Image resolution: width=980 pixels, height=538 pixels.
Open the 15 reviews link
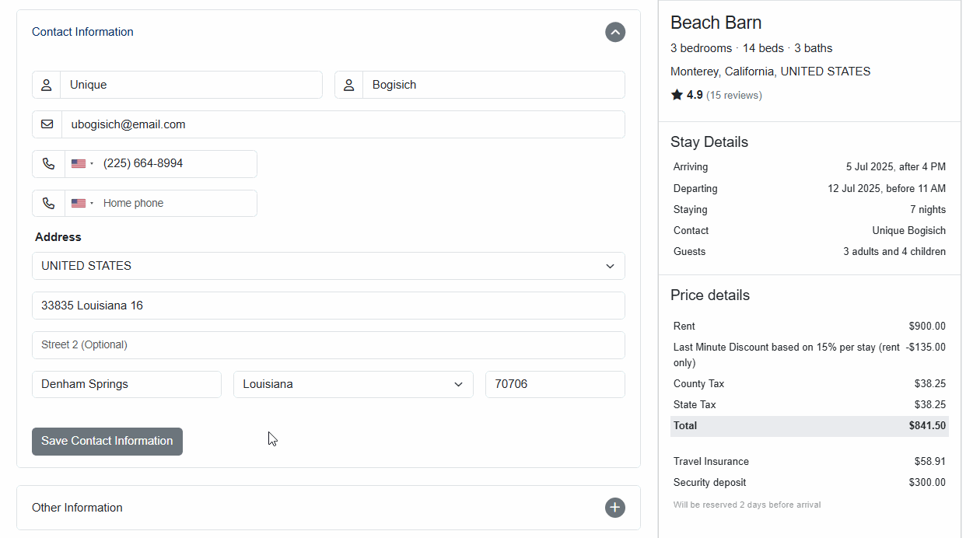point(733,96)
